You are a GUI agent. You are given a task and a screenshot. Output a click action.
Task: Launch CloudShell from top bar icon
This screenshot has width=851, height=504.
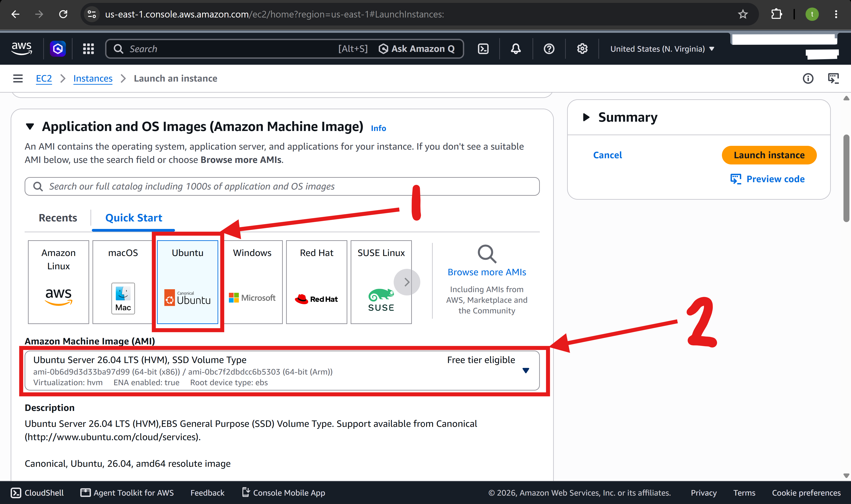(x=483, y=49)
